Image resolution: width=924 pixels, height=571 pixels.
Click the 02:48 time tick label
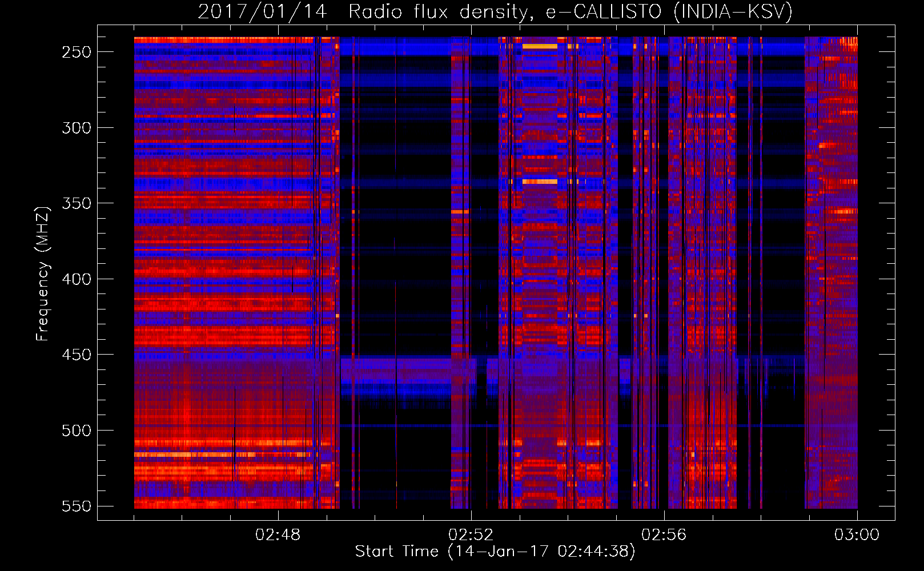278,535
